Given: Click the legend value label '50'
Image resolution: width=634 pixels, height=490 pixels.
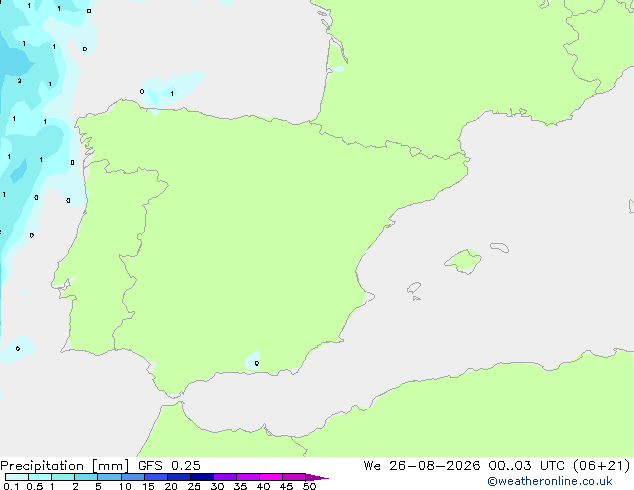Looking at the screenshot, I should click(x=309, y=486).
